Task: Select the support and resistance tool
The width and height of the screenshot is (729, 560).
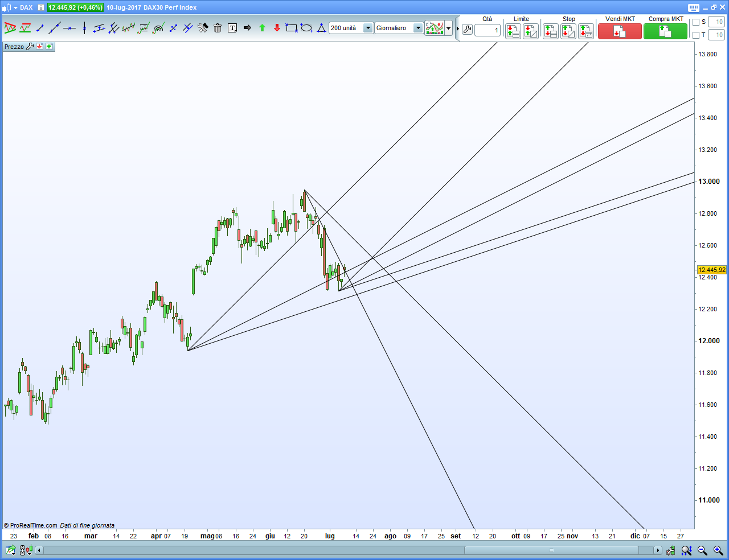Action: tap(25, 28)
